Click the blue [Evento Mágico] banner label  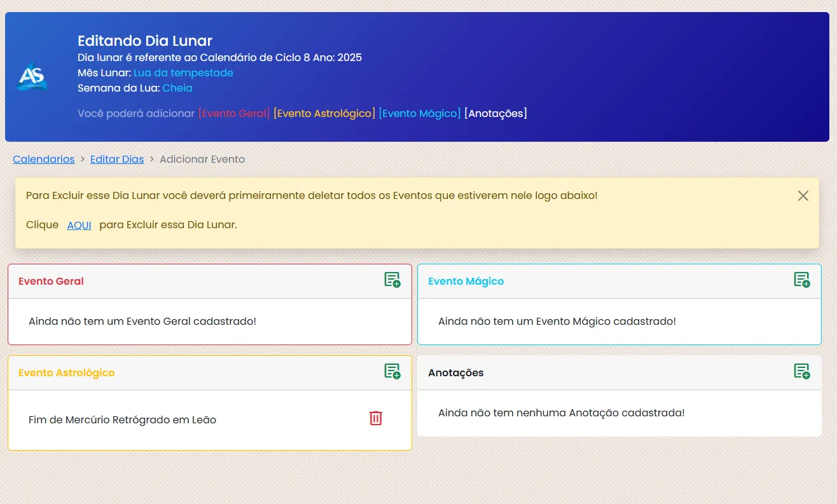(x=420, y=113)
